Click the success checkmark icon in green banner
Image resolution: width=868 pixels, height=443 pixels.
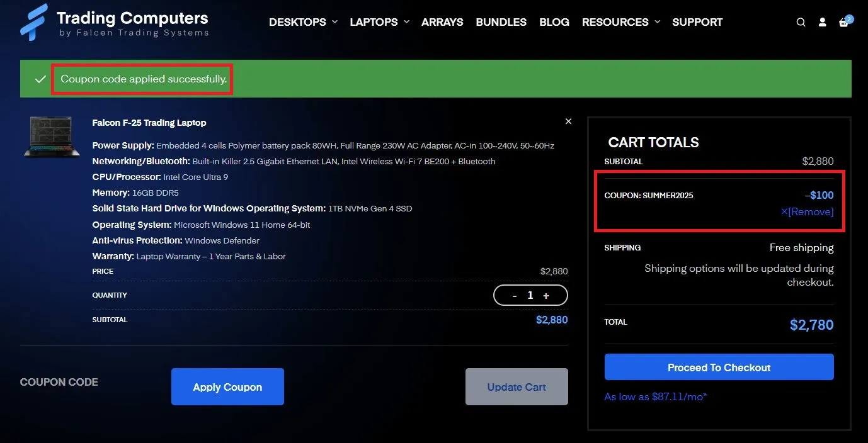(x=40, y=79)
